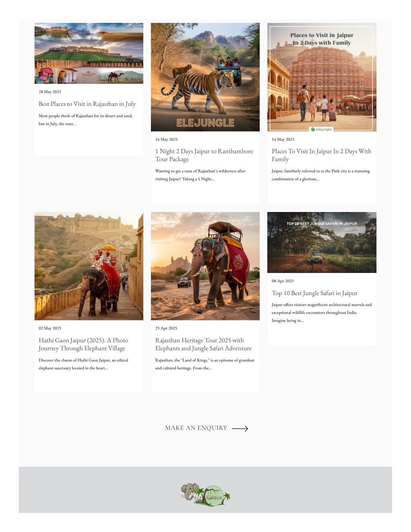Open the Top 10 Best Jungle Safari in Jaipur title

(x=315, y=293)
